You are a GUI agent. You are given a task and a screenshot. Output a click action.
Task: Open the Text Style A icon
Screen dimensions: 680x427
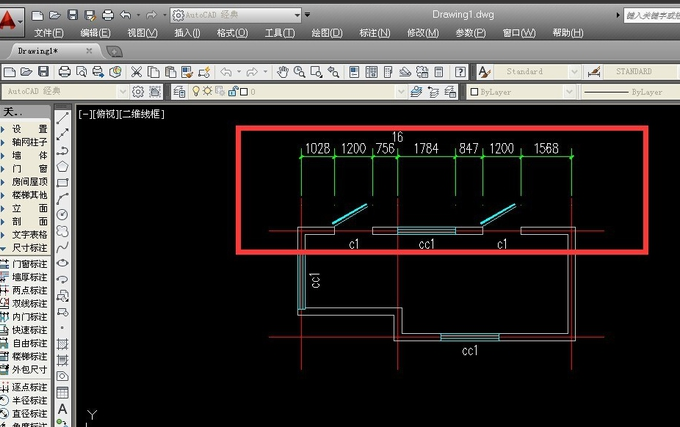pyautogui.click(x=484, y=72)
